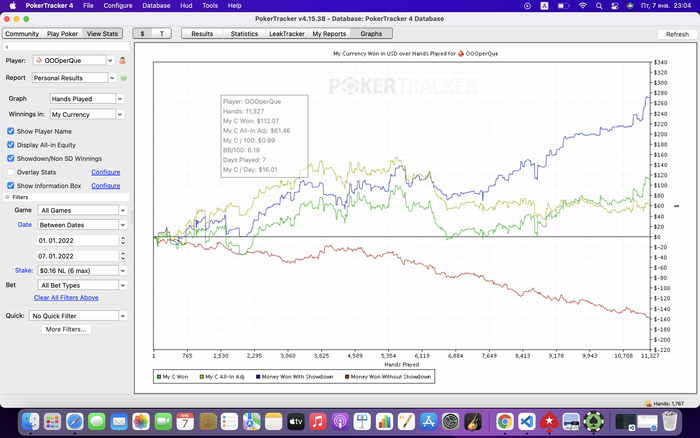Open FaceTime from the dock

point(163,421)
